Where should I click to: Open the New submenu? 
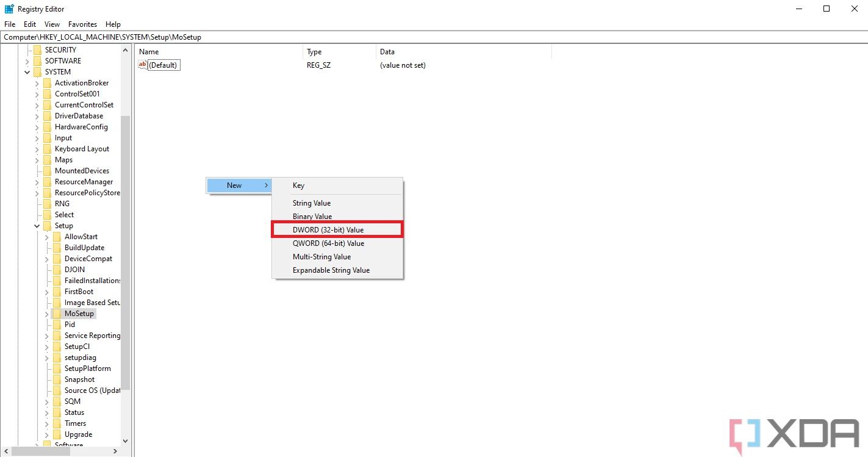[x=234, y=185]
